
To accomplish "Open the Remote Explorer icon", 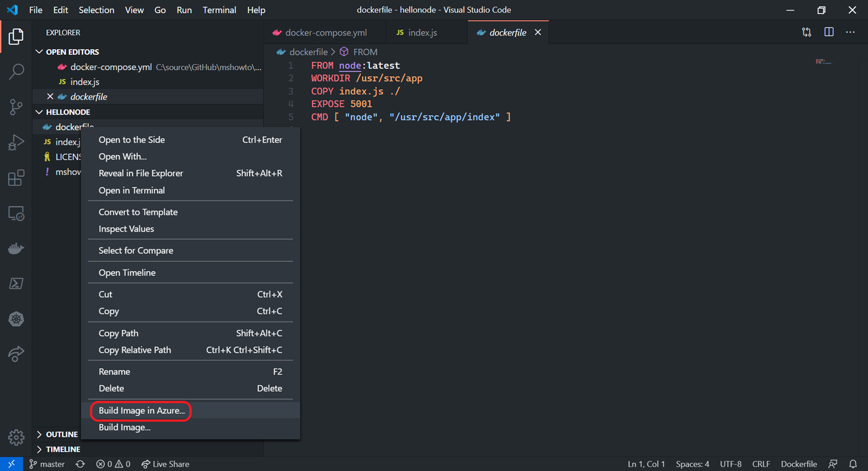I will (16, 213).
